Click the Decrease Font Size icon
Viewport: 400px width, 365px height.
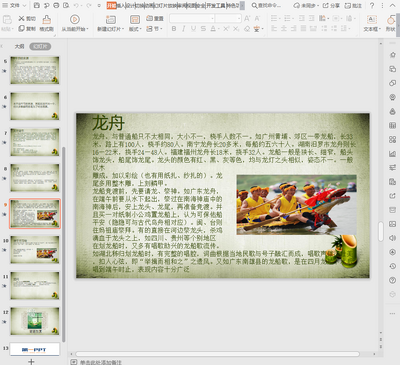[x=257, y=18]
